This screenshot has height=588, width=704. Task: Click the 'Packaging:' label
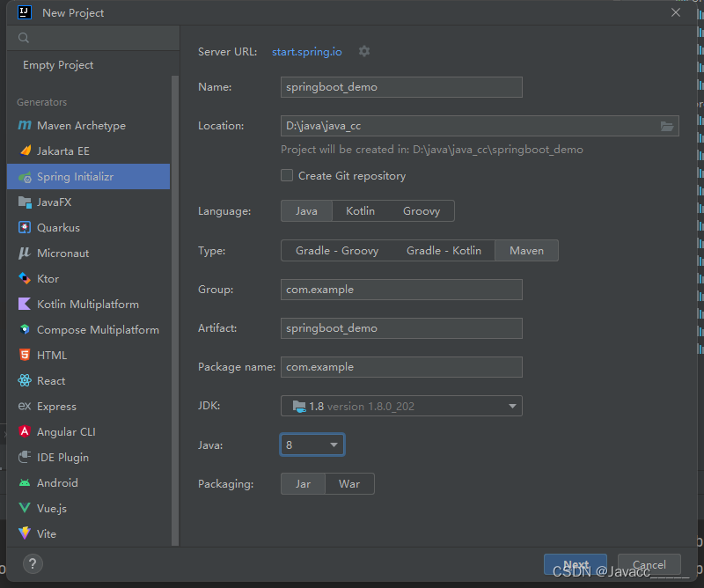click(x=226, y=484)
